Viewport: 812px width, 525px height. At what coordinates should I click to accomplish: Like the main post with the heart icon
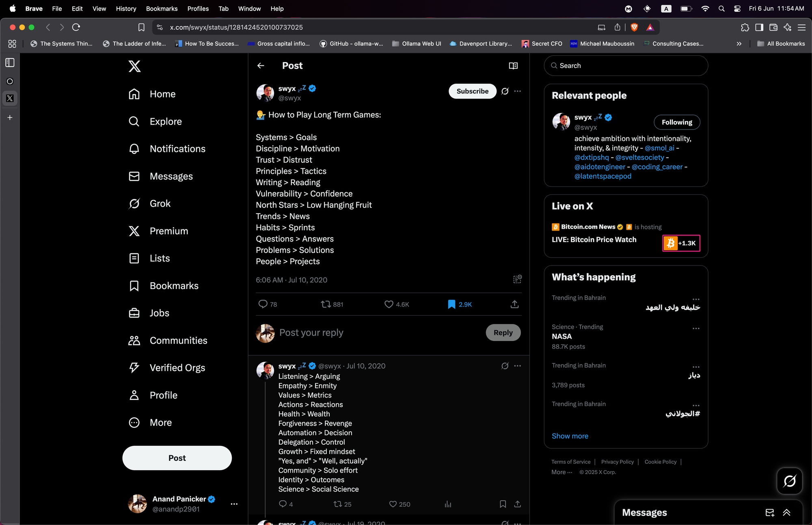(x=389, y=304)
